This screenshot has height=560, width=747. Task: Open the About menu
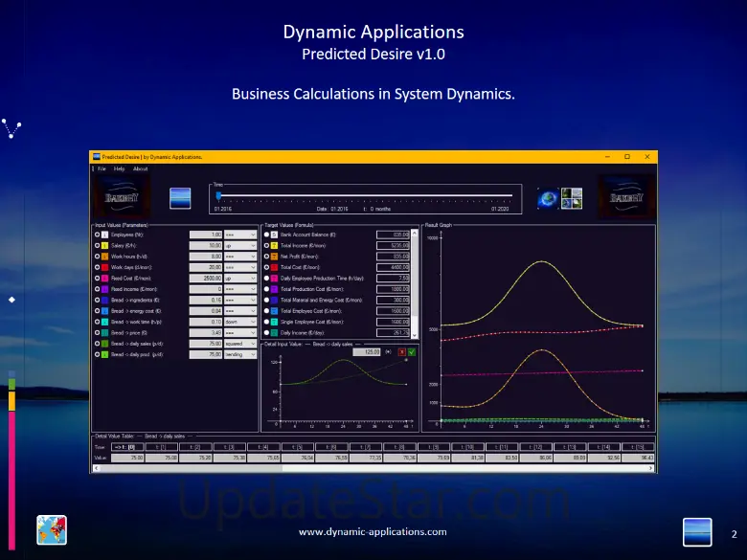point(140,168)
